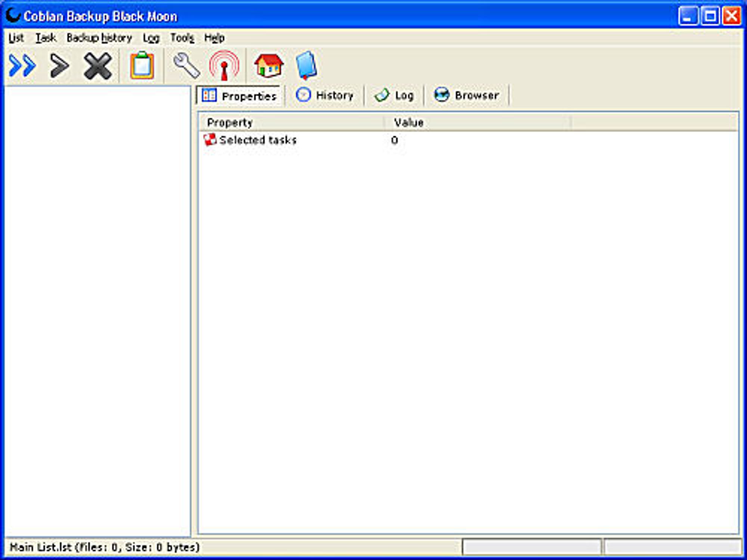Close the Coblan Backup window

731,16
